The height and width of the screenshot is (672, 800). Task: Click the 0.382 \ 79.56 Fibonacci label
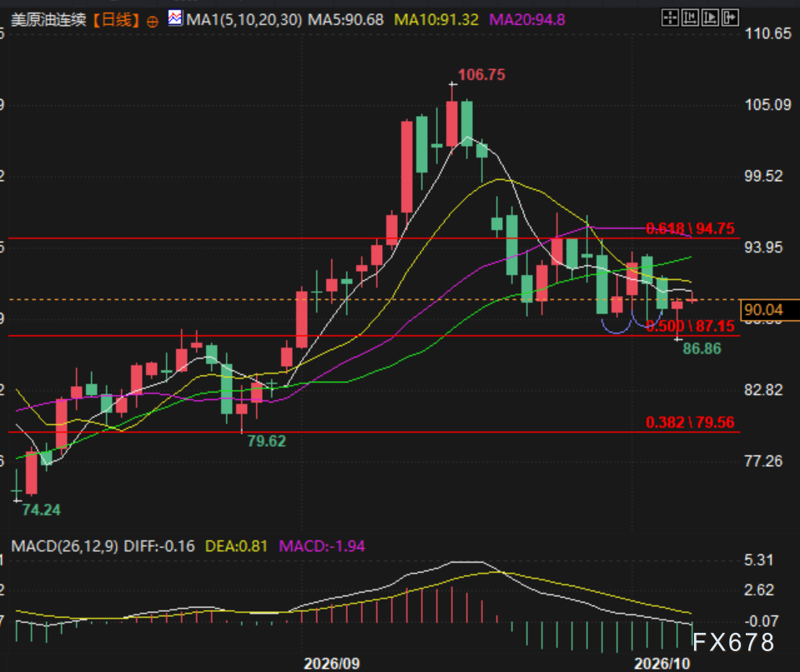[x=691, y=422]
